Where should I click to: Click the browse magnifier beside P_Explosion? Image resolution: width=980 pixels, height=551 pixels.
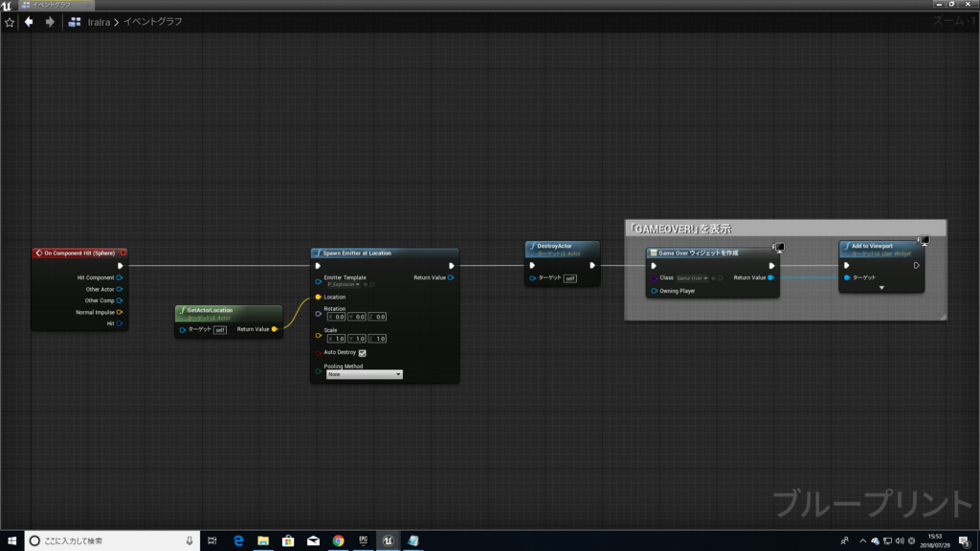coord(372,284)
